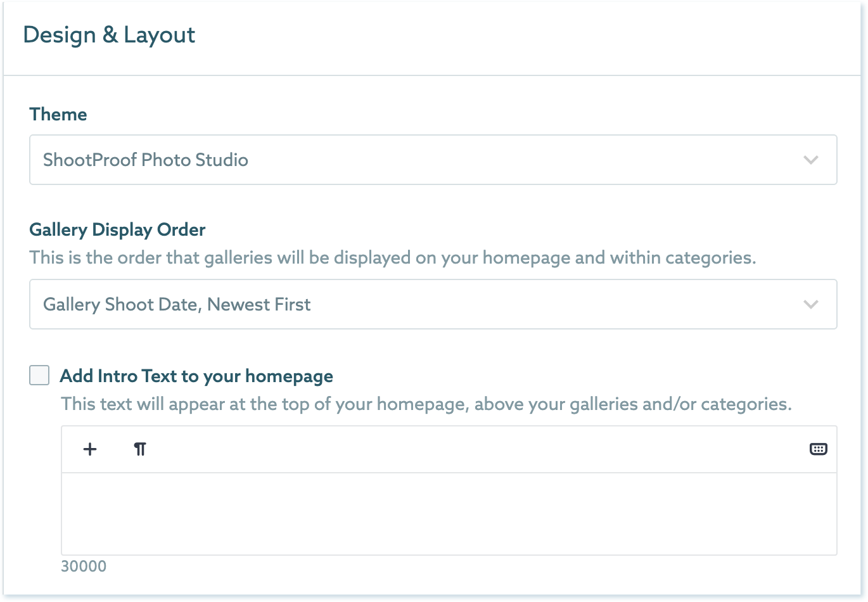Click inside the intro text editor area
The height and width of the screenshot is (602, 868).
coord(449,513)
